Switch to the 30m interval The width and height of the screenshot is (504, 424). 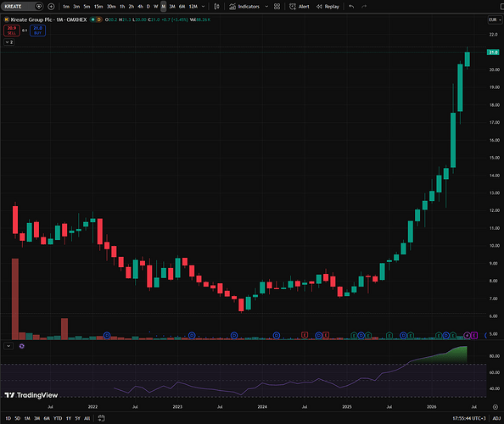(111, 7)
